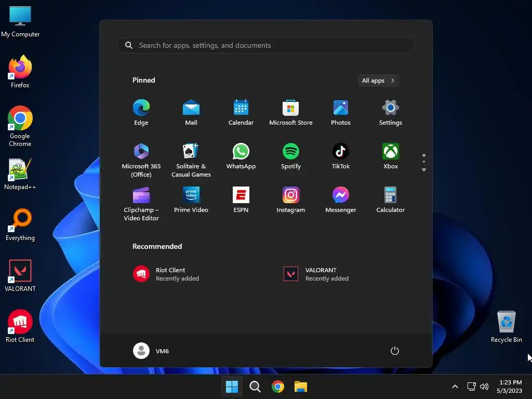The image size is (532, 399).
Task: Open the clock showing 1:23 PM
Action: [x=510, y=387]
